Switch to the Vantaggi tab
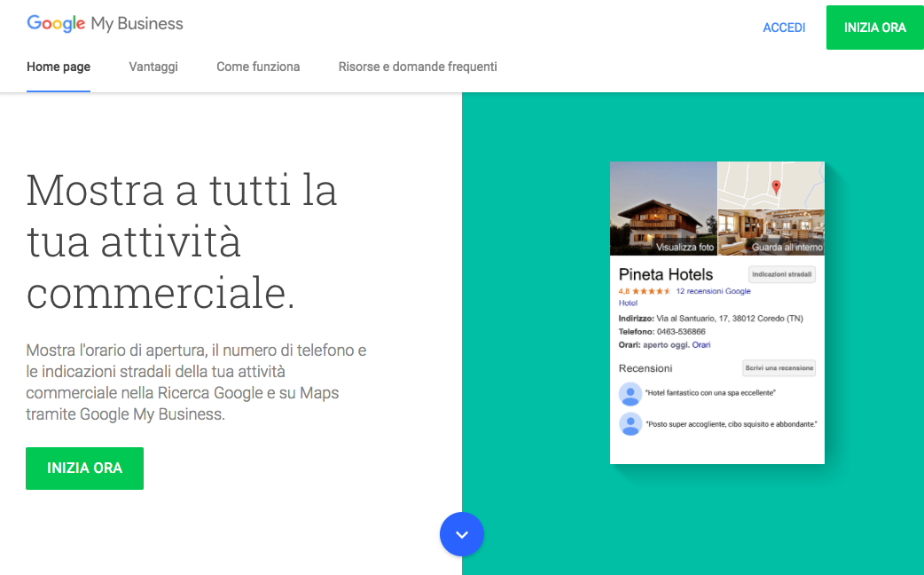924x575 pixels. click(x=153, y=67)
